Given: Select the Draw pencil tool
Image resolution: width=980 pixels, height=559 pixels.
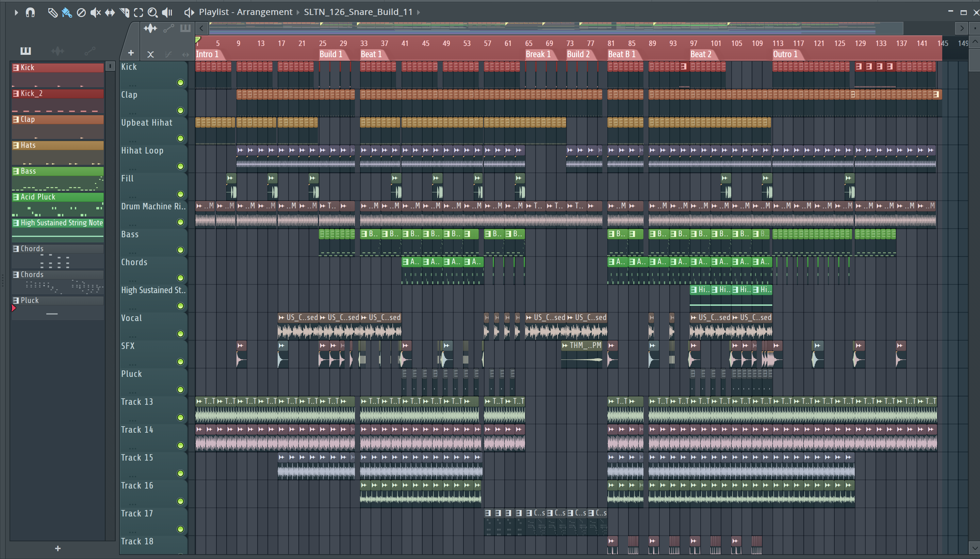Looking at the screenshot, I should 52,13.
